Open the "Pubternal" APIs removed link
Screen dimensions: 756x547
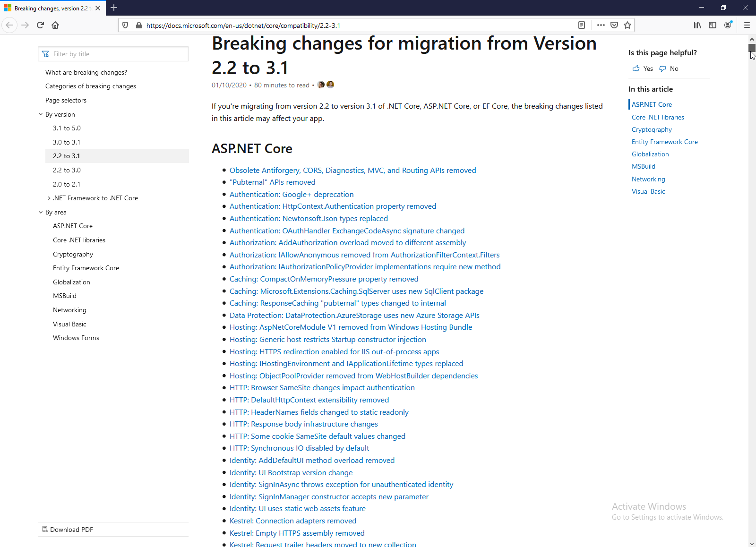(272, 182)
